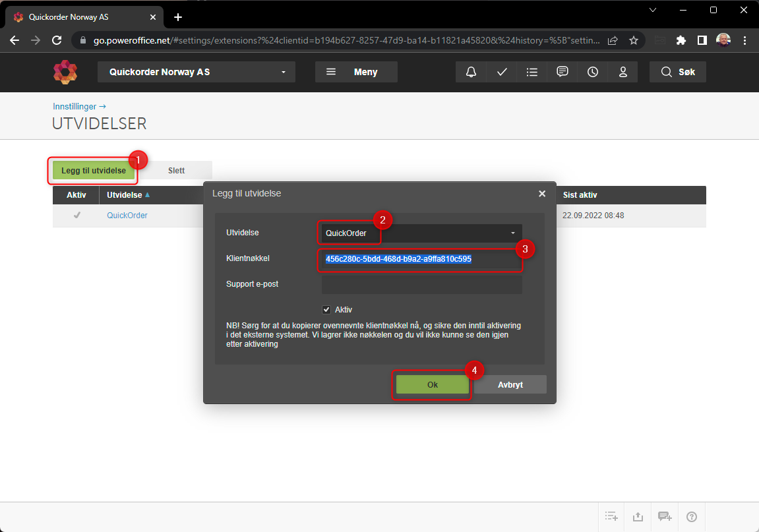Open the help question mark icon

coord(692,517)
